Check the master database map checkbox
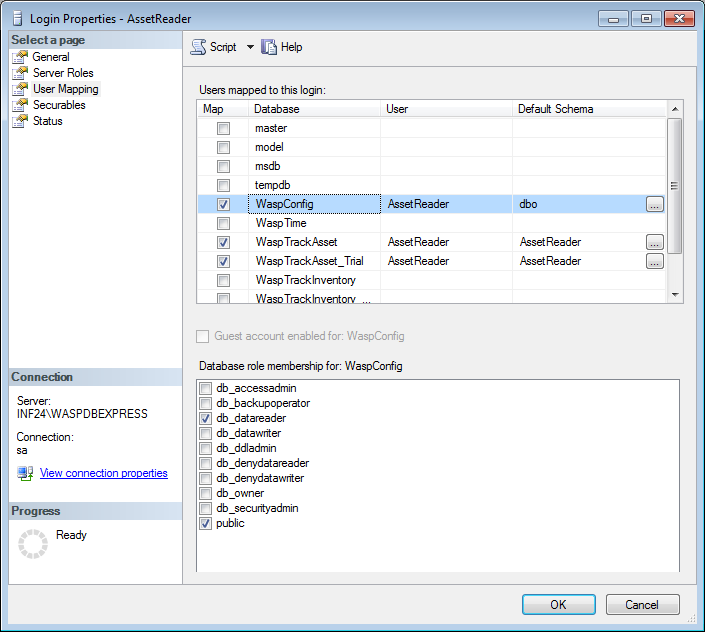Image resolution: width=705 pixels, height=632 pixels. [223, 129]
